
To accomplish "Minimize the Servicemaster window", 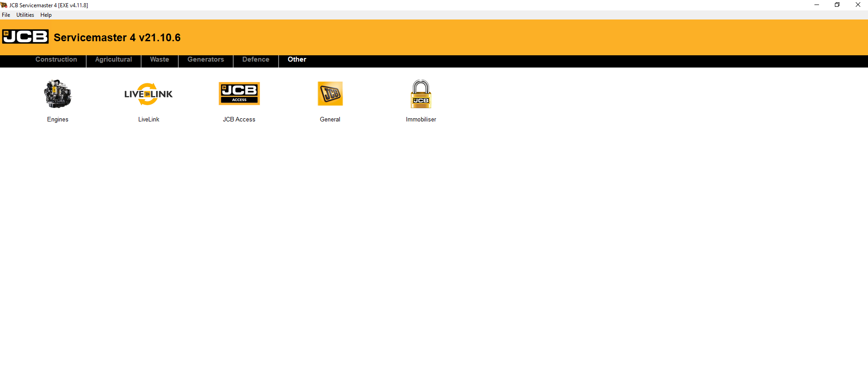I will click(817, 5).
